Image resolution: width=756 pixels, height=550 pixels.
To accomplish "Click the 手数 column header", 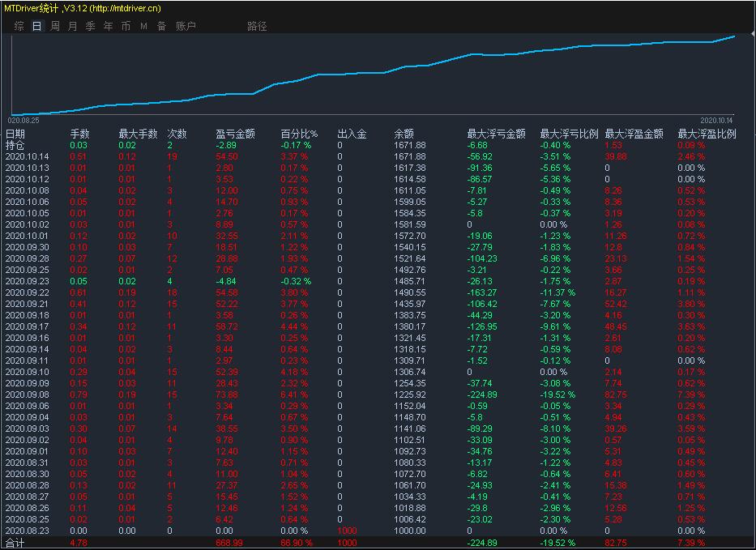I will [79, 134].
